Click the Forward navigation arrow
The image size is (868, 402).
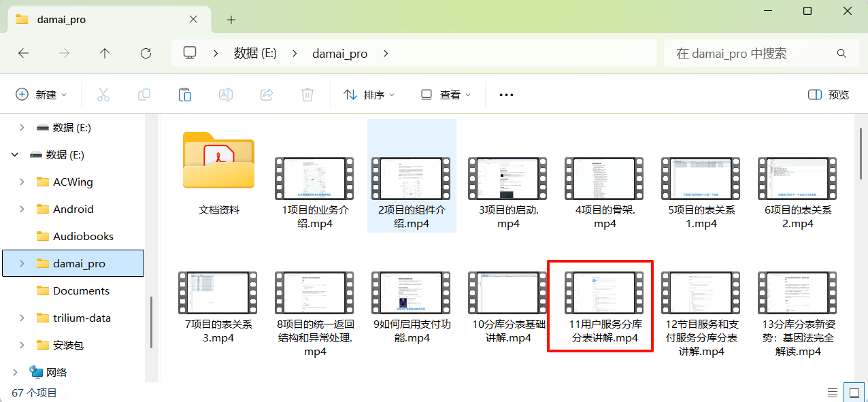click(64, 53)
